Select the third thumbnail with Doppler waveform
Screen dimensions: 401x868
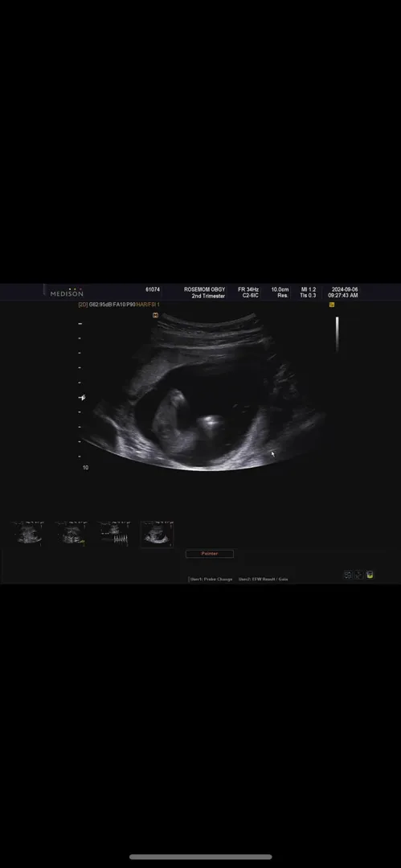point(114,534)
